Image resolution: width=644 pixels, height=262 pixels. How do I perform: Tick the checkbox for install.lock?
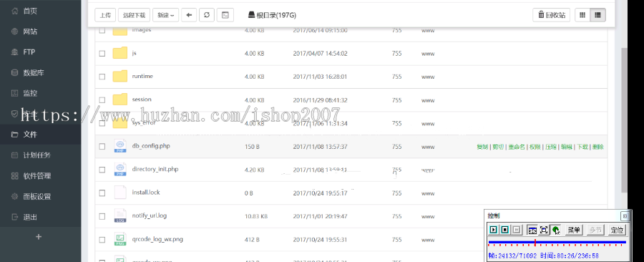102,193
